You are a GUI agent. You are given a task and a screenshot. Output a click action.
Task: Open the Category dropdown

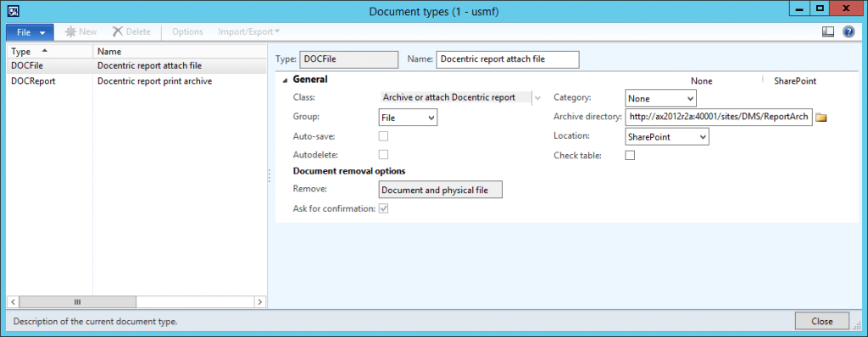[x=661, y=98]
